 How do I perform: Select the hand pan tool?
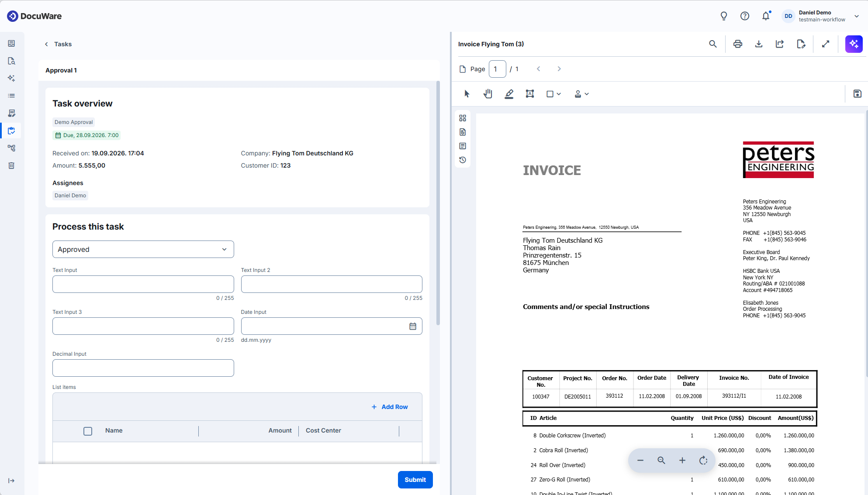coord(488,94)
